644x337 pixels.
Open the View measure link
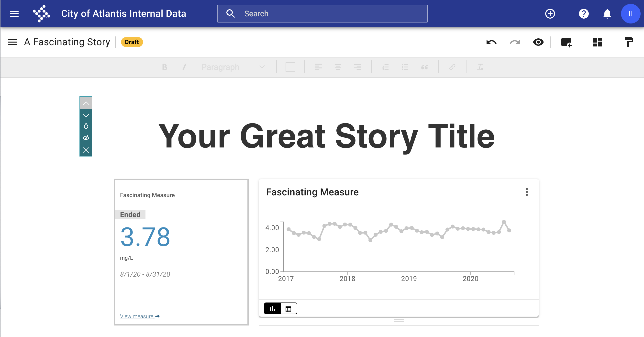click(140, 316)
